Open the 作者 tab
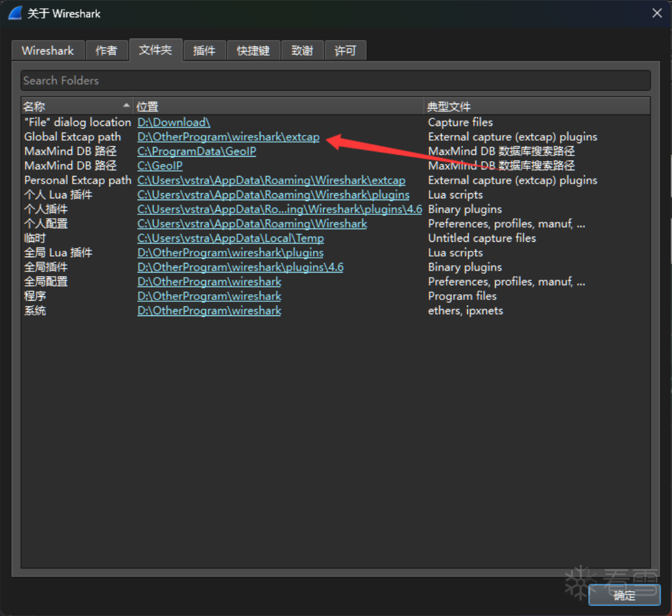This screenshot has height=616, width=672. 107,51
